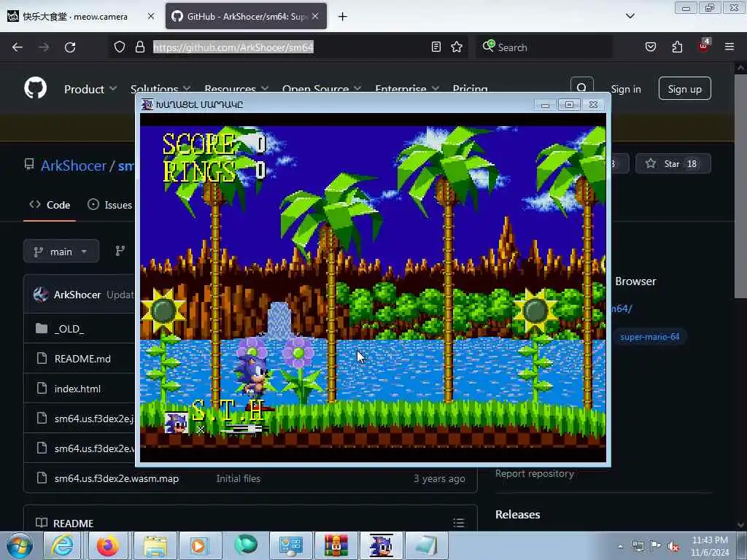747x560 pixels.
Task: Select the Issues tab
Action: (x=110, y=205)
